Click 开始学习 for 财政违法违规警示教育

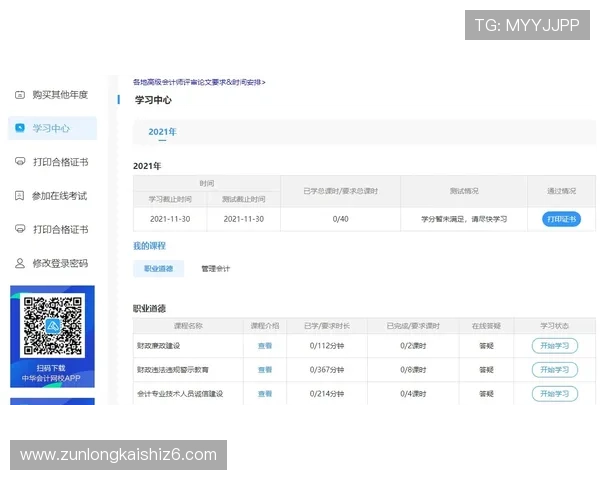click(554, 370)
